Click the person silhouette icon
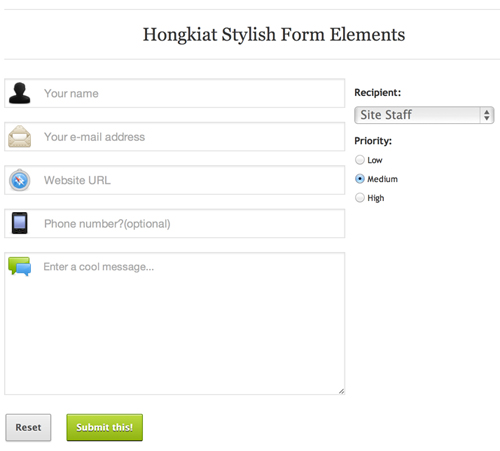 click(19, 93)
